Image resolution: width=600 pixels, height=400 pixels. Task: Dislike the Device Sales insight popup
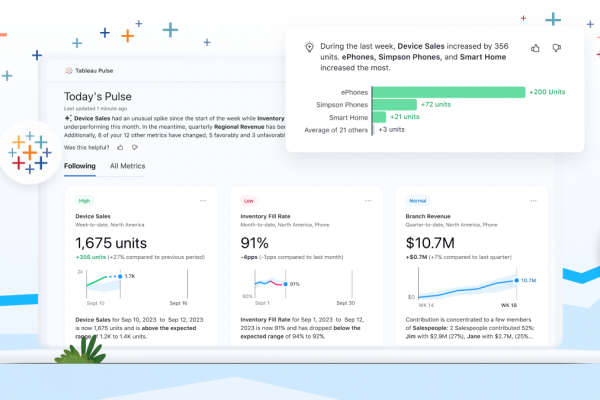point(556,48)
